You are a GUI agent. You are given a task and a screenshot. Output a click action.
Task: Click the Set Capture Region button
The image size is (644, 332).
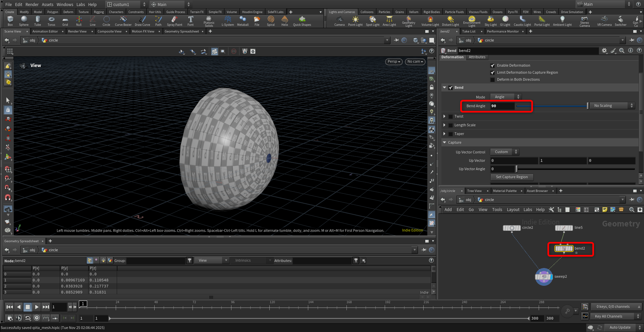tap(512, 177)
